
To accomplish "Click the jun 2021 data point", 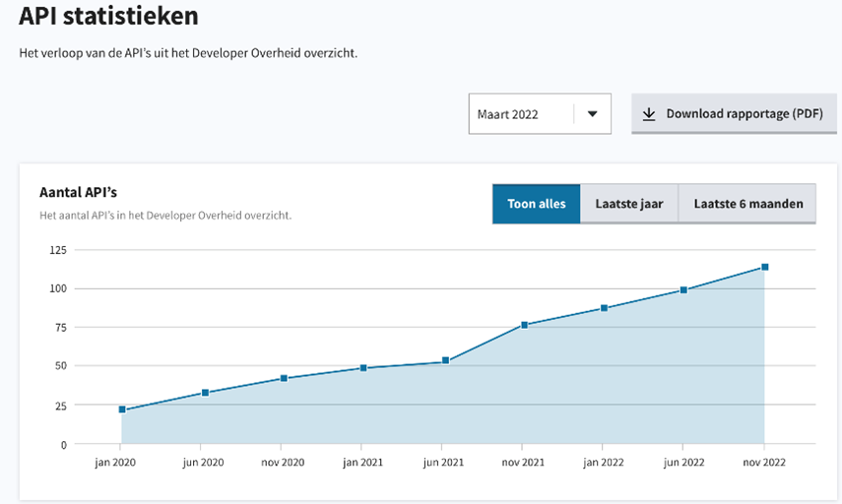I will pyautogui.click(x=446, y=360).
